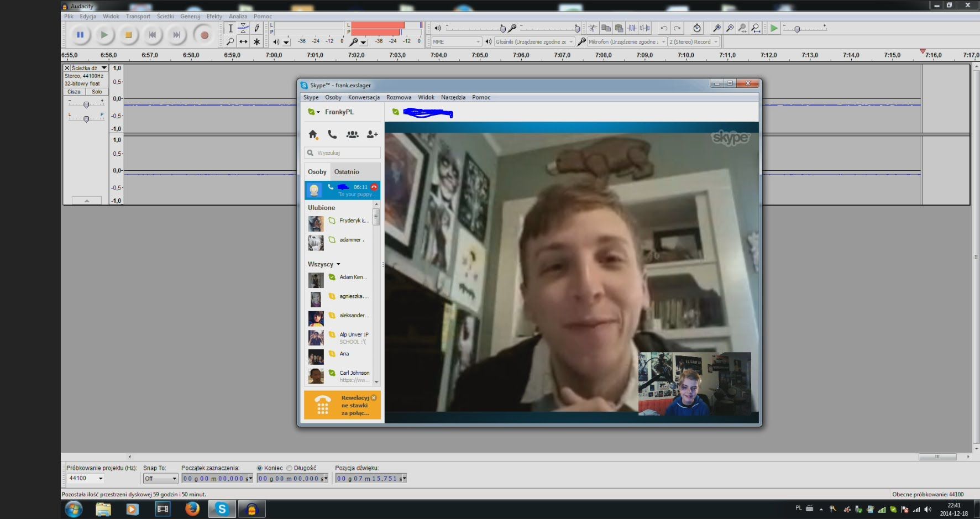
Task: Click the Cut (scissors) icon
Action: pos(593,28)
